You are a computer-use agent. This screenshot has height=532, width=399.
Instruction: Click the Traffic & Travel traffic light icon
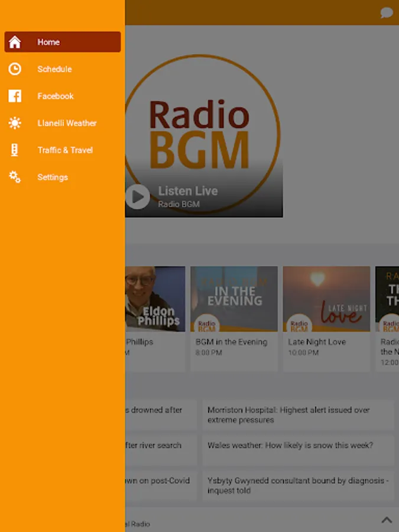click(15, 150)
